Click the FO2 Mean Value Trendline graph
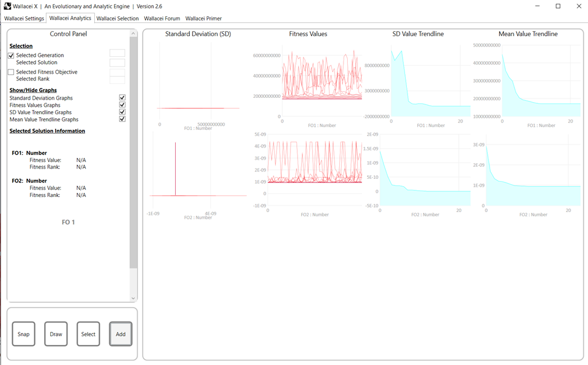 pyautogui.click(x=527, y=175)
